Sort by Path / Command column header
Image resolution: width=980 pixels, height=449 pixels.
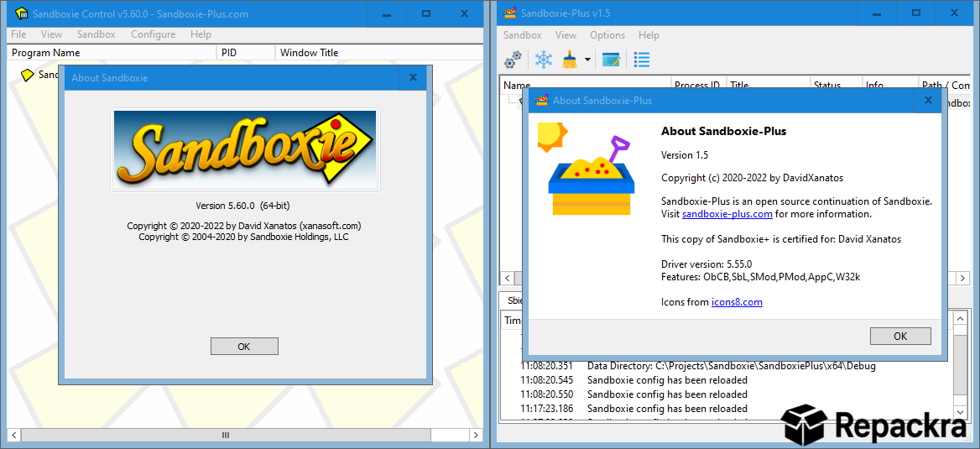[x=946, y=85]
